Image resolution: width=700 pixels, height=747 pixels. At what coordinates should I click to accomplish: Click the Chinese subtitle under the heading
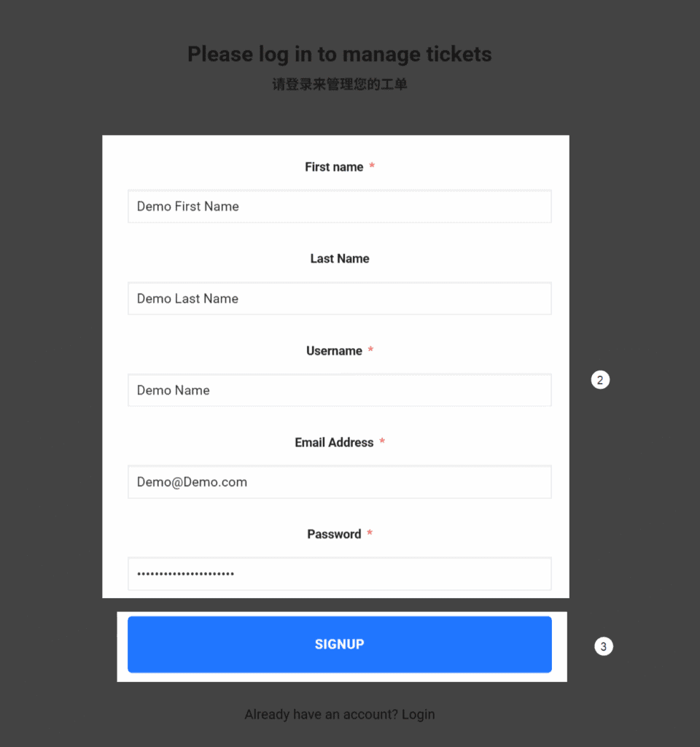pyautogui.click(x=339, y=85)
